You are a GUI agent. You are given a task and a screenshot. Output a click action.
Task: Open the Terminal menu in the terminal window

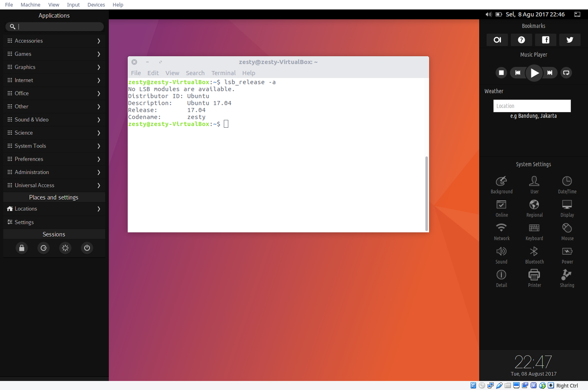tap(223, 73)
